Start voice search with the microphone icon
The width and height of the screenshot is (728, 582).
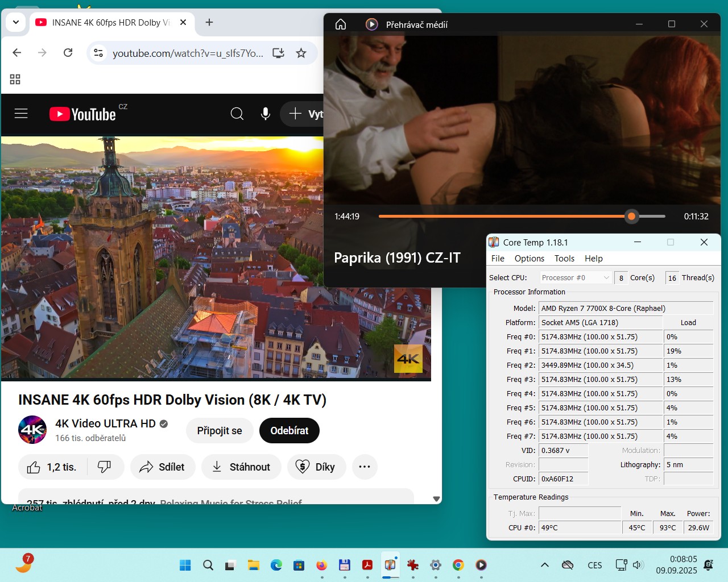point(266,114)
